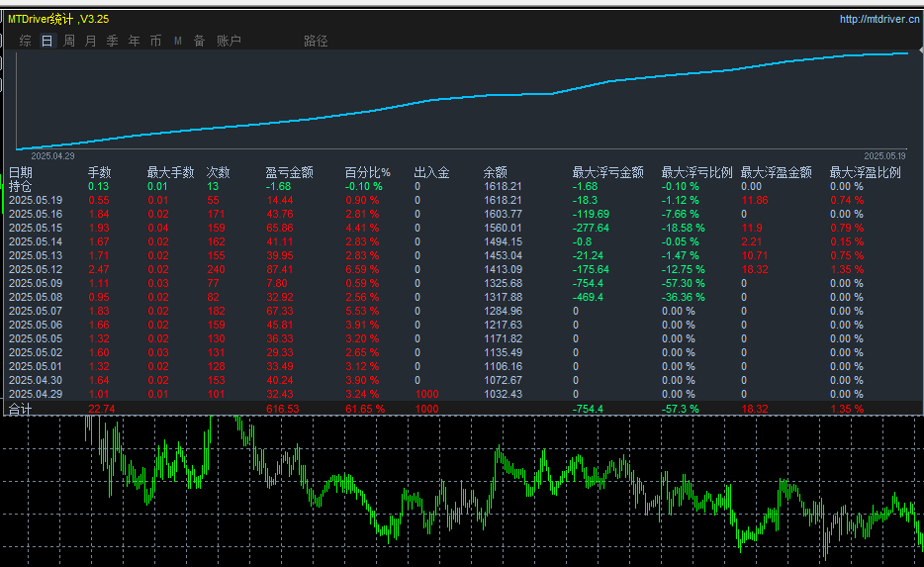Open the 季 quarterly tab
The width and height of the screenshot is (924, 567).
coord(113,41)
